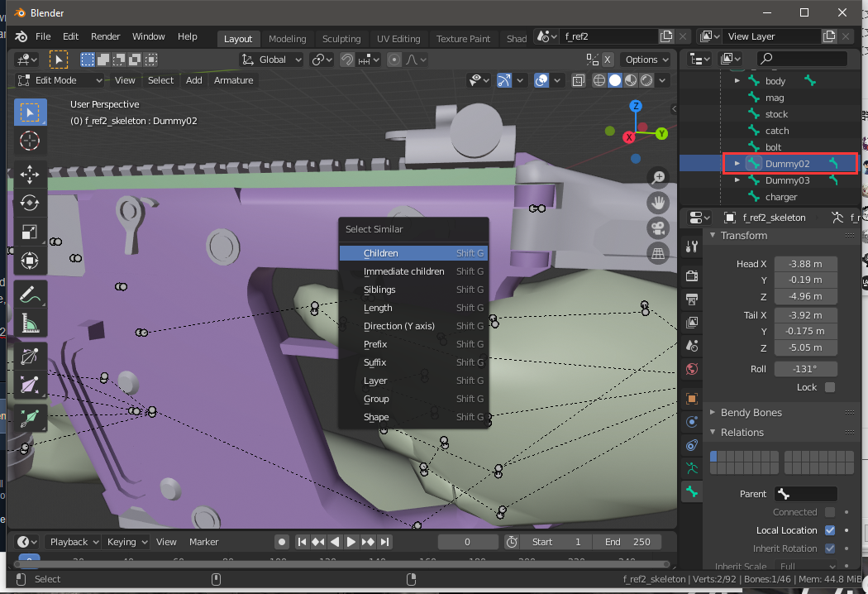Click the Options button in header
868x594 pixels.
(x=645, y=60)
